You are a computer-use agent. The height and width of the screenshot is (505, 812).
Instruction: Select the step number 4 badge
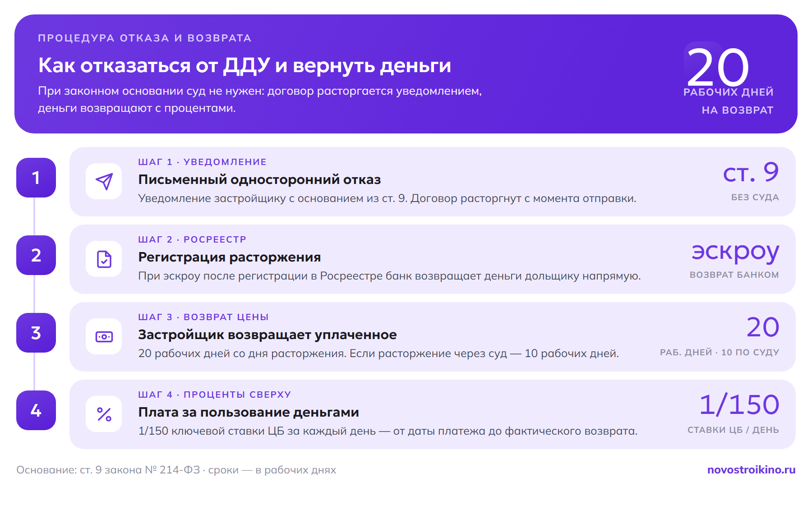[x=36, y=410]
